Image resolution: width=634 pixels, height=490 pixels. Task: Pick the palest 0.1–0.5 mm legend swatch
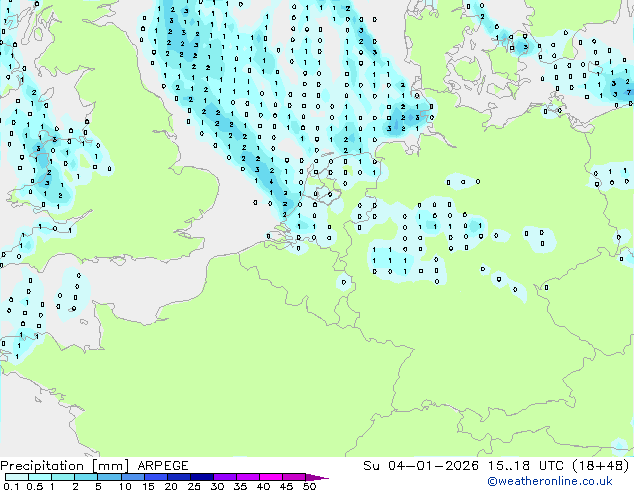click(17, 477)
